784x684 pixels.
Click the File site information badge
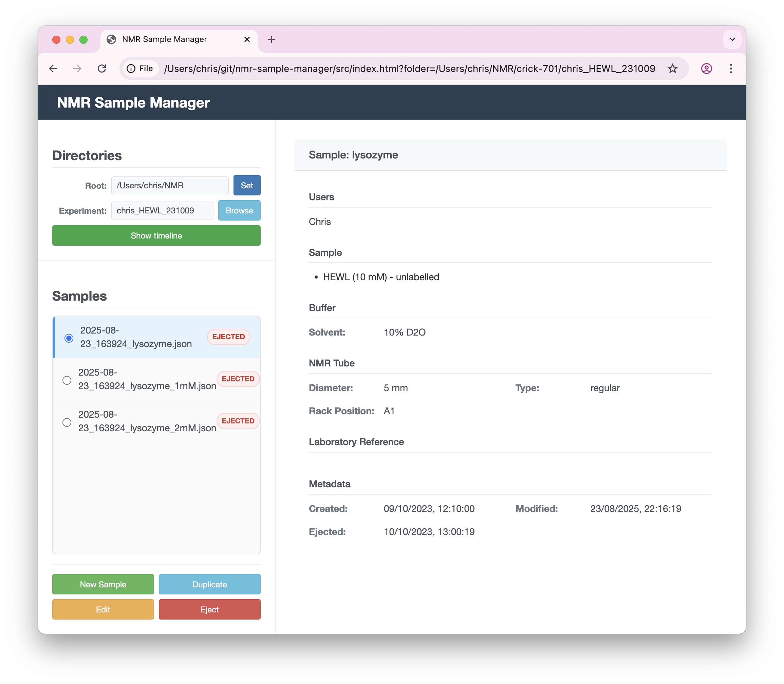140,68
